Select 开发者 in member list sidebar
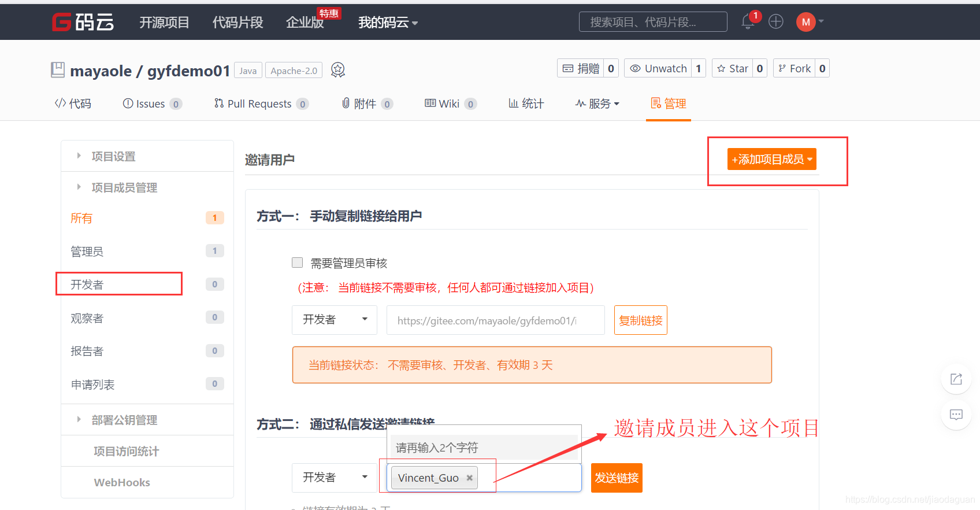This screenshot has height=510, width=980. 147,284
